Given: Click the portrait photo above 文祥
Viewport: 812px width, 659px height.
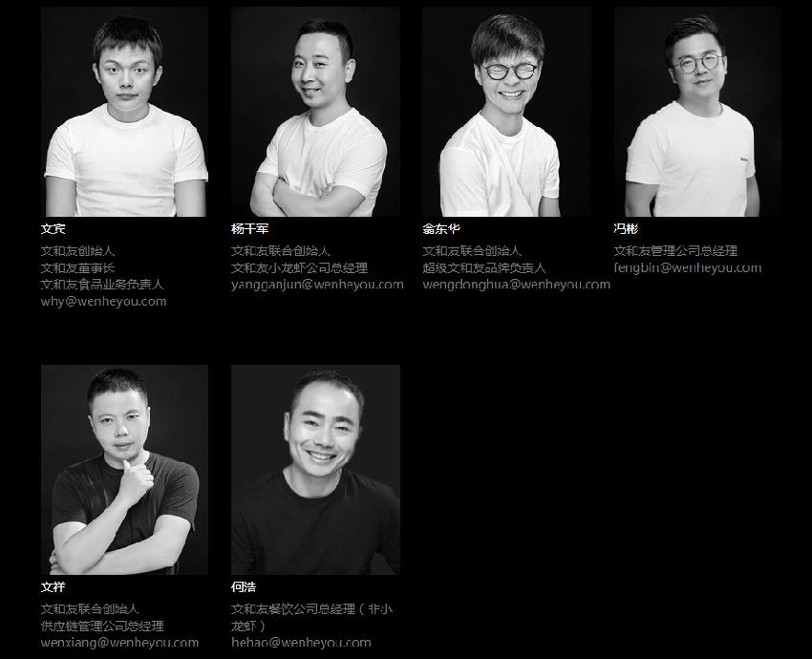Looking at the screenshot, I should click(124, 470).
